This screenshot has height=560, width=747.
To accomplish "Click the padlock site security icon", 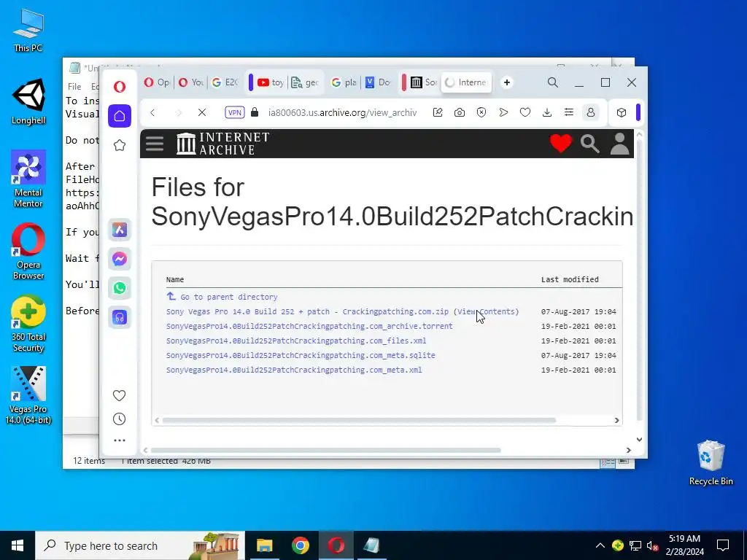I will pos(255,112).
